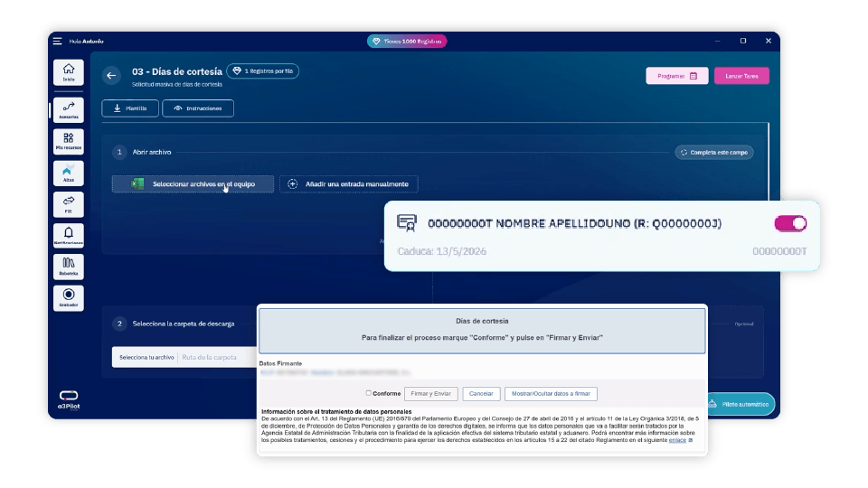Click Mostrar/Ocultar datos a firmar

551,393
